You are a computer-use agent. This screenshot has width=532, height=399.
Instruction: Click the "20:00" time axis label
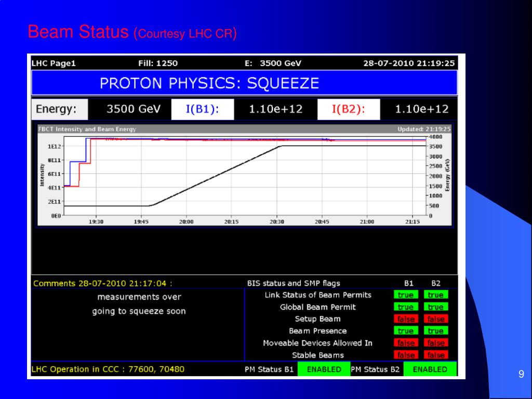[187, 222]
